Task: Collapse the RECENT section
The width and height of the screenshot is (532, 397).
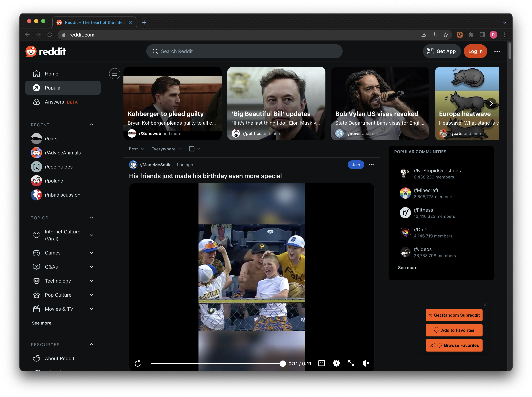Action: click(x=92, y=125)
